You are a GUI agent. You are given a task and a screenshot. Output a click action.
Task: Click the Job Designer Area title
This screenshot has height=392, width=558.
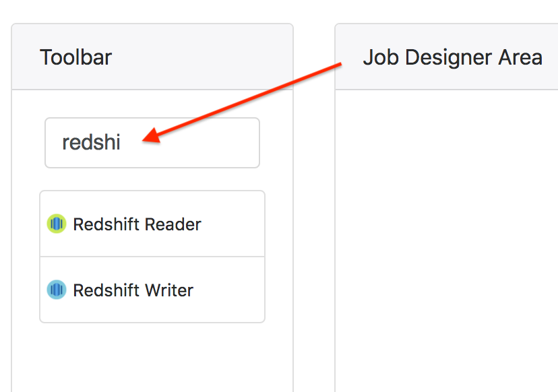[452, 57]
